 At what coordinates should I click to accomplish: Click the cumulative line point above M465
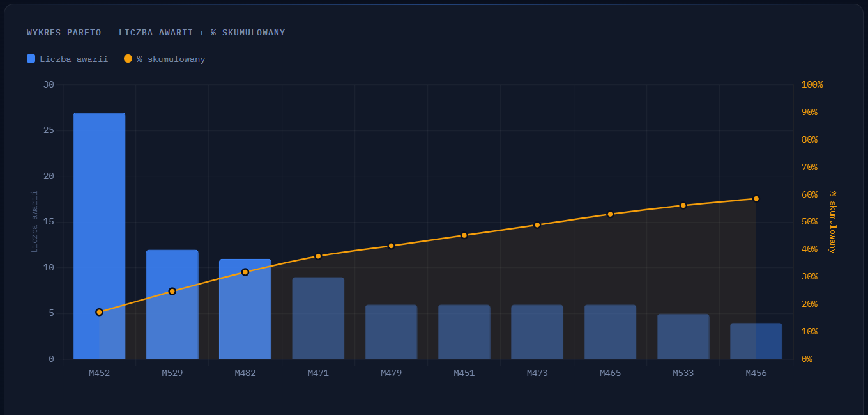coord(610,214)
